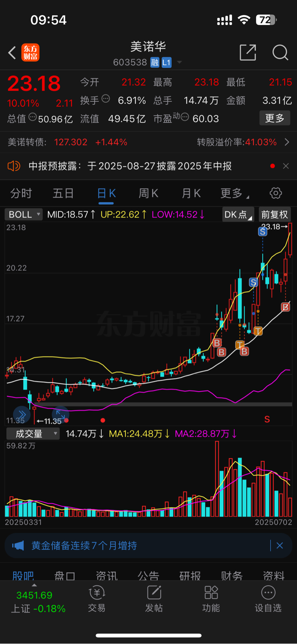Image resolution: width=297 pixels, height=644 pixels.
Task: Expand the 转股溢价率 chevron arrow
Action: pyautogui.click(x=287, y=142)
